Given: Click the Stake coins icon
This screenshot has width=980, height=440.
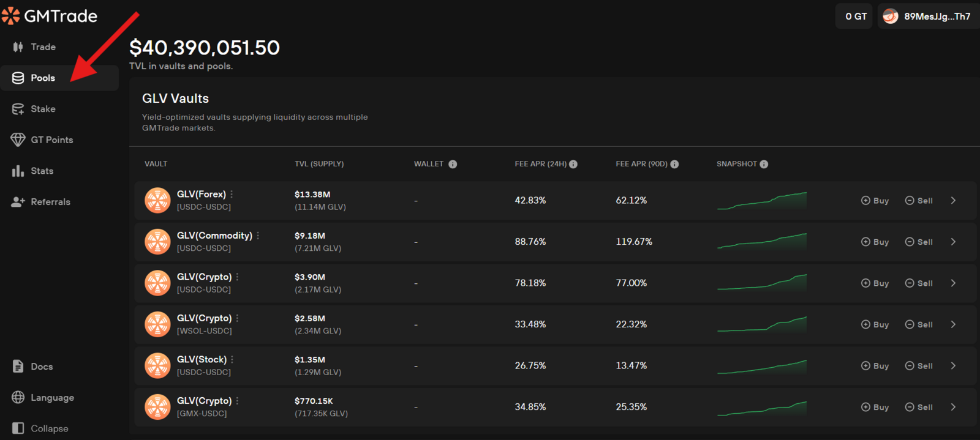Looking at the screenshot, I should 18,109.
